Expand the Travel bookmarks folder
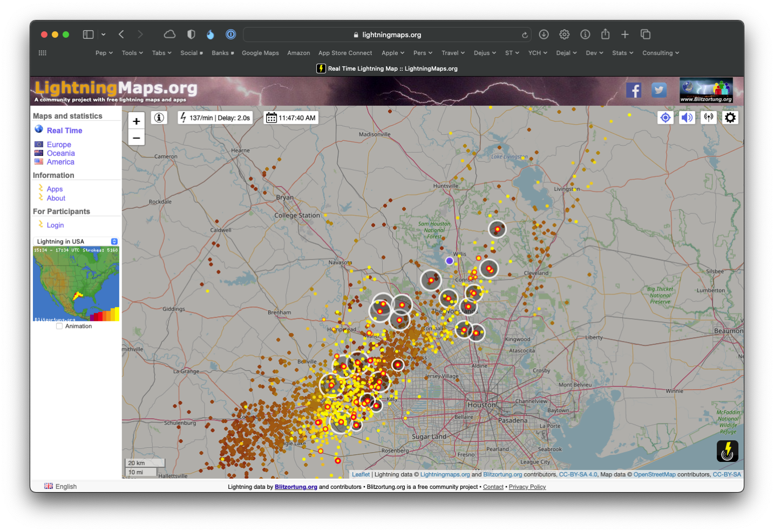 tap(453, 53)
